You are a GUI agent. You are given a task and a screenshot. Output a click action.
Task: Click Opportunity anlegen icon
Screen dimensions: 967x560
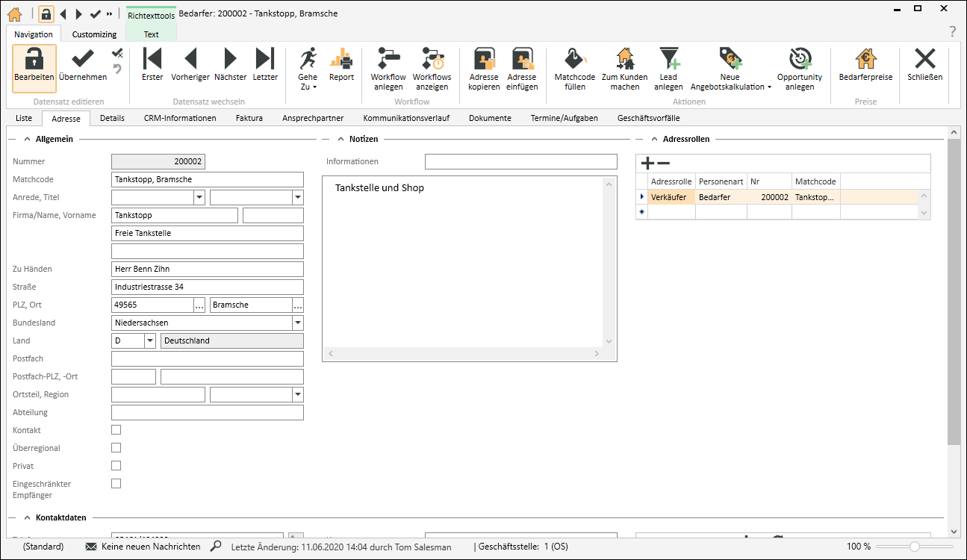click(x=799, y=60)
